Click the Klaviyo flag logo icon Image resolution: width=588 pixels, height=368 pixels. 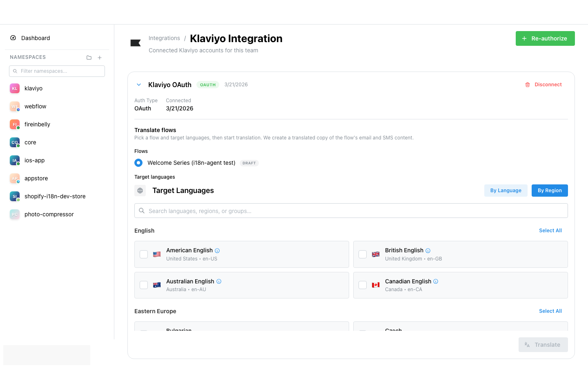[136, 43]
